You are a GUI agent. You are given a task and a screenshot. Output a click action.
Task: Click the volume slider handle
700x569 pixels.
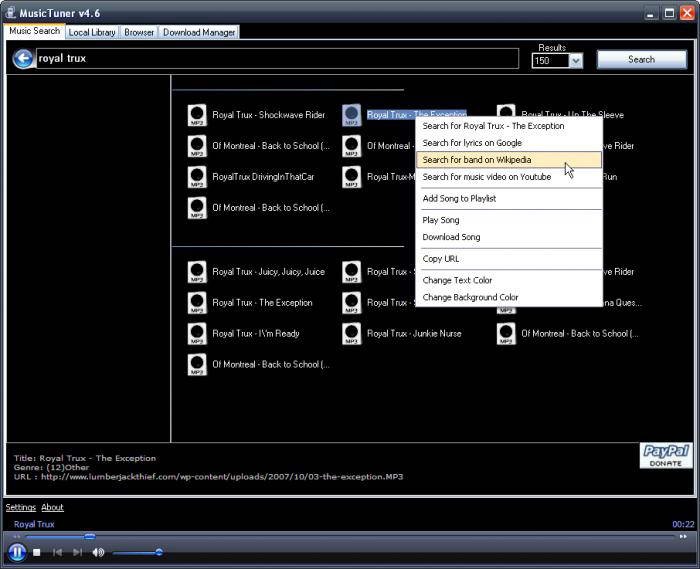[159, 552]
